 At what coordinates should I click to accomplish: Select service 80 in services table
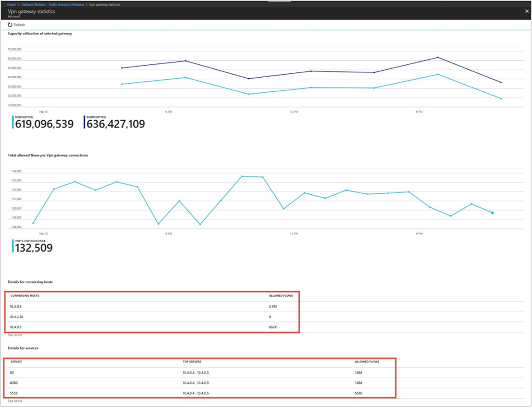tap(11, 372)
